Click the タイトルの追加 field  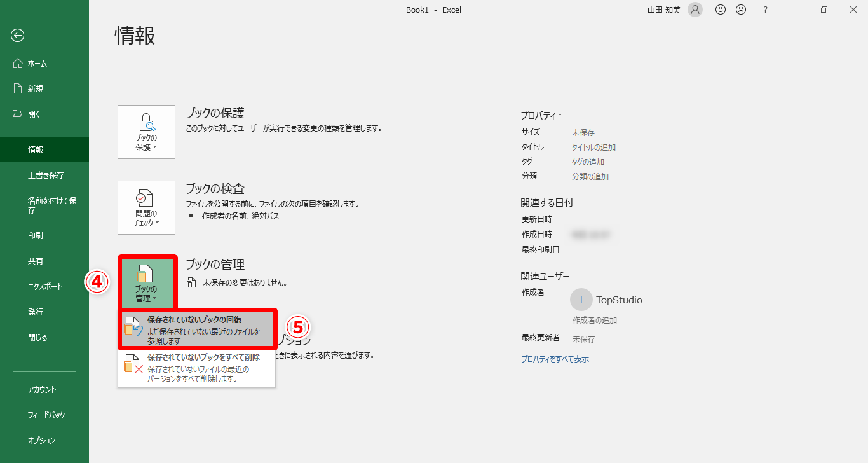[593, 147]
